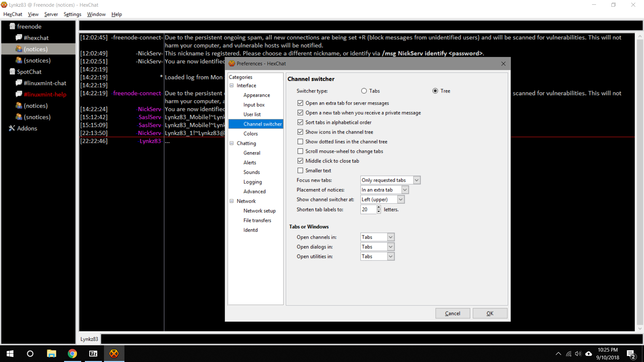
Task: Increase Shorten tab labels letter count
Action: point(379,207)
